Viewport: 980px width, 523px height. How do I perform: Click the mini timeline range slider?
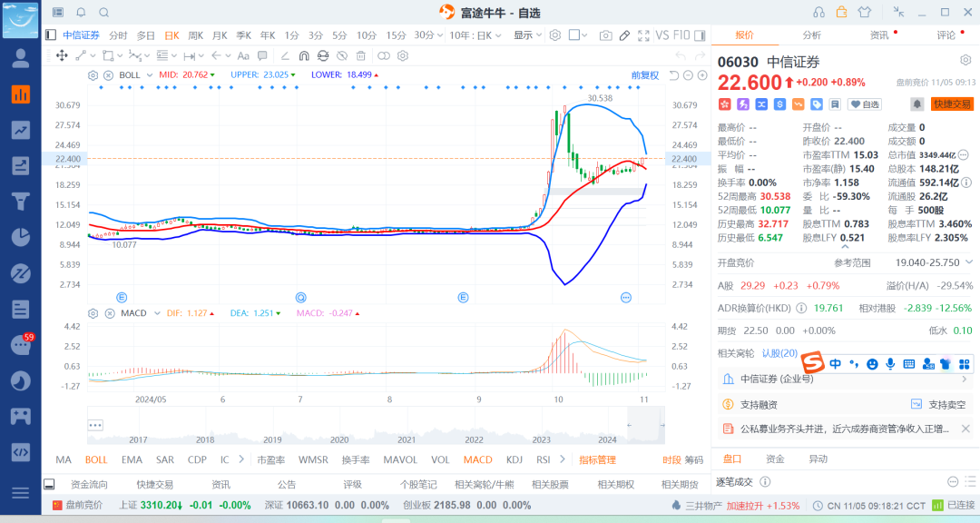click(x=646, y=425)
